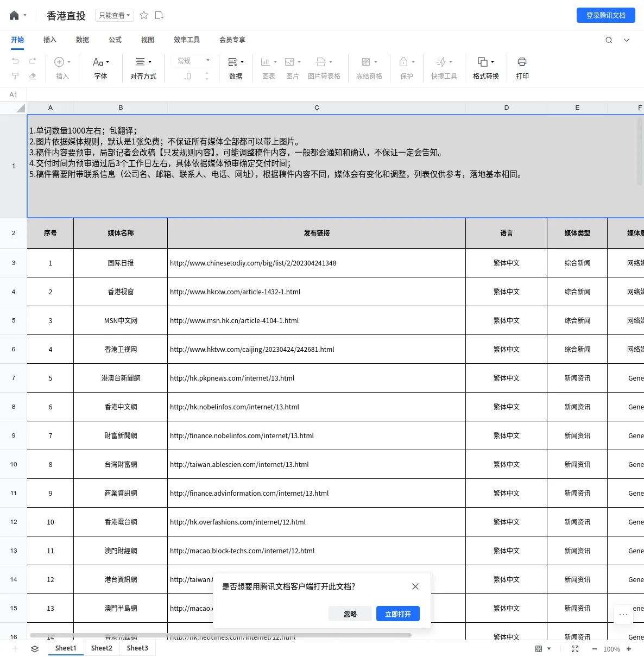Image resolution: width=644 pixels, height=657 pixels.
Task: Open the 公式 menu tab
Action: (115, 40)
